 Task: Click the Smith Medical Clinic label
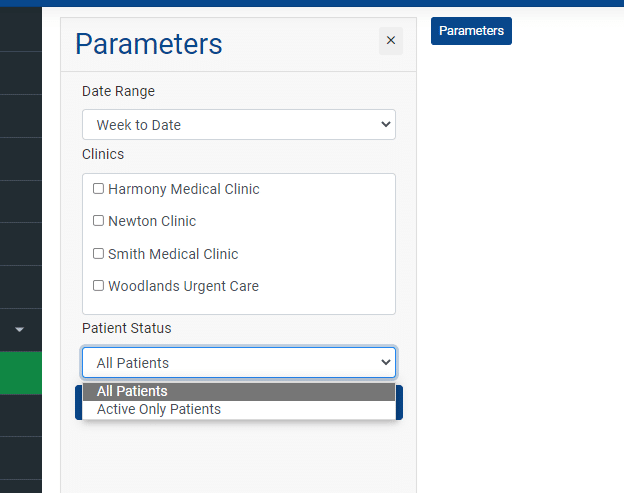[x=173, y=254]
